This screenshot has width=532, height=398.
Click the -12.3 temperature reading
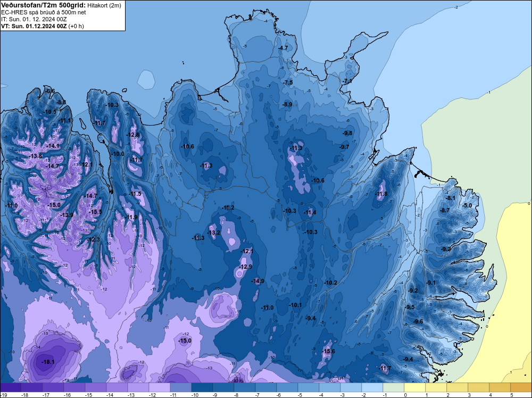pos(93,239)
